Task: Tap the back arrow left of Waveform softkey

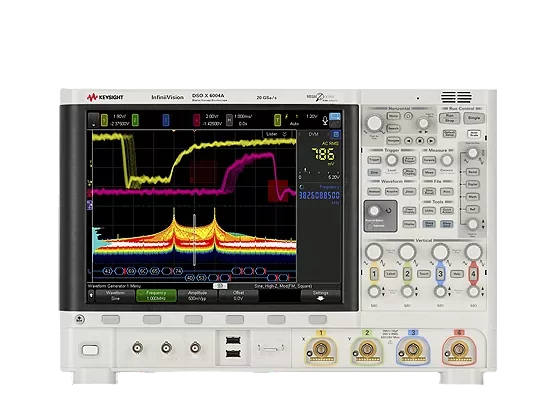Action: pyautogui.click(x=91, y=295)
